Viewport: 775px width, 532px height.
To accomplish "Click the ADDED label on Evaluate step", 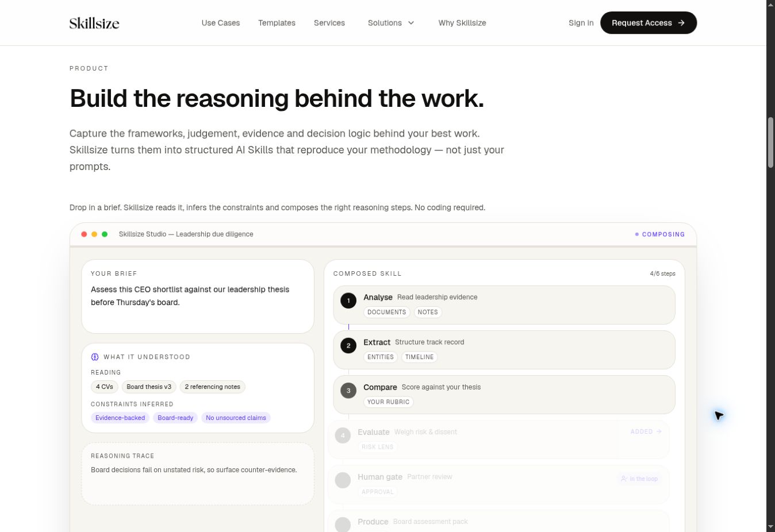I will click(646, 431).
